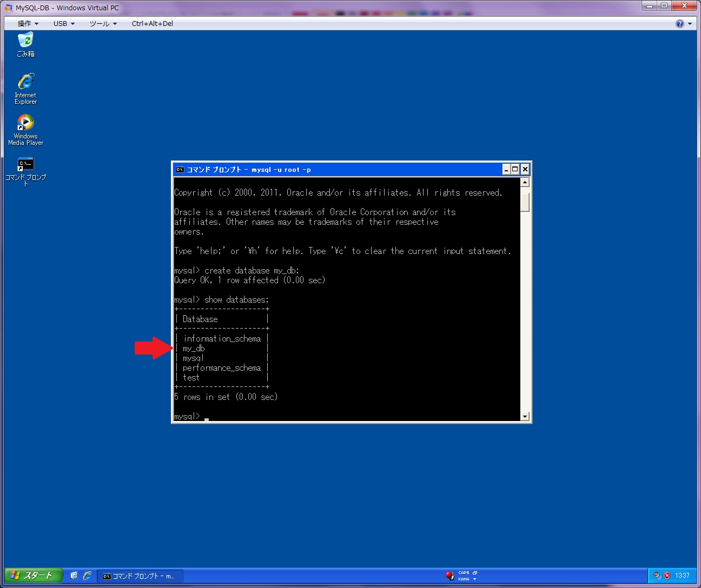
Task: Minimize the Windows Virtual PC window
Action: [649, 5]
